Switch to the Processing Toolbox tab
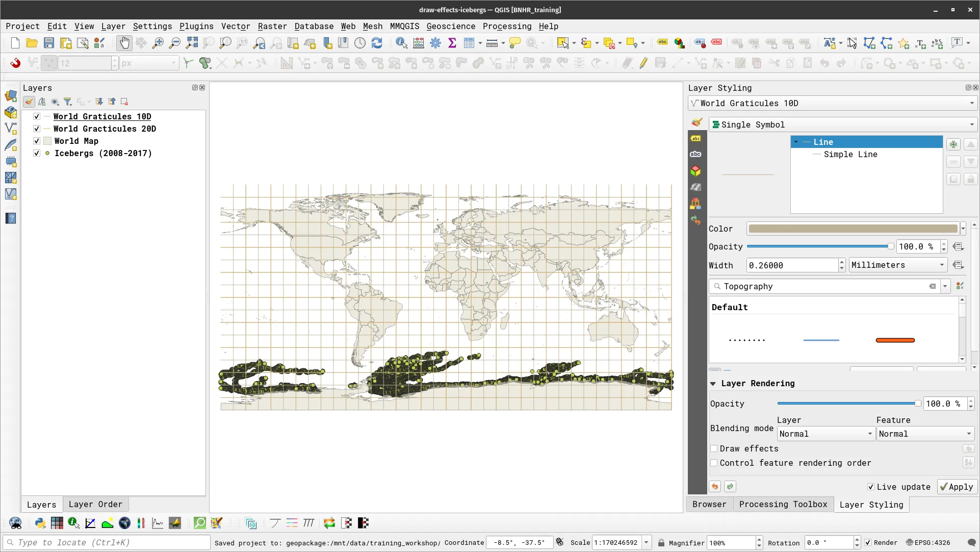This screenshot has height=552, width=980. 783,504
